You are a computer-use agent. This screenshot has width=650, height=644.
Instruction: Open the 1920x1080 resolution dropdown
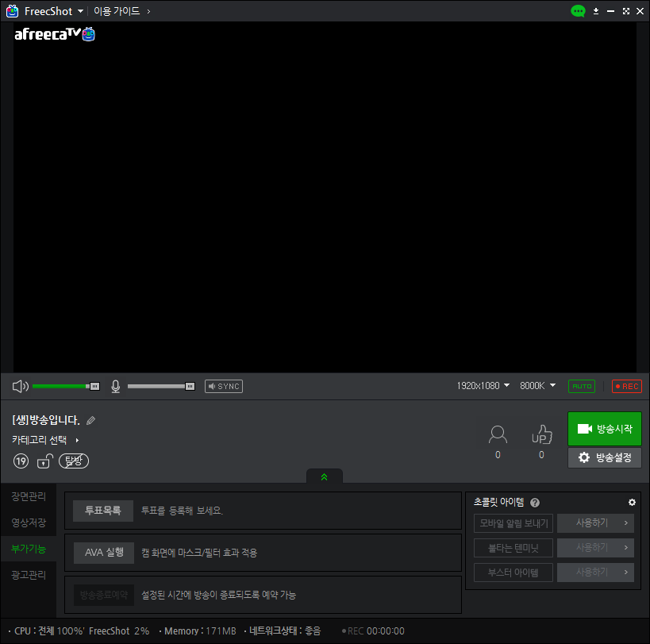click(483, 386)
